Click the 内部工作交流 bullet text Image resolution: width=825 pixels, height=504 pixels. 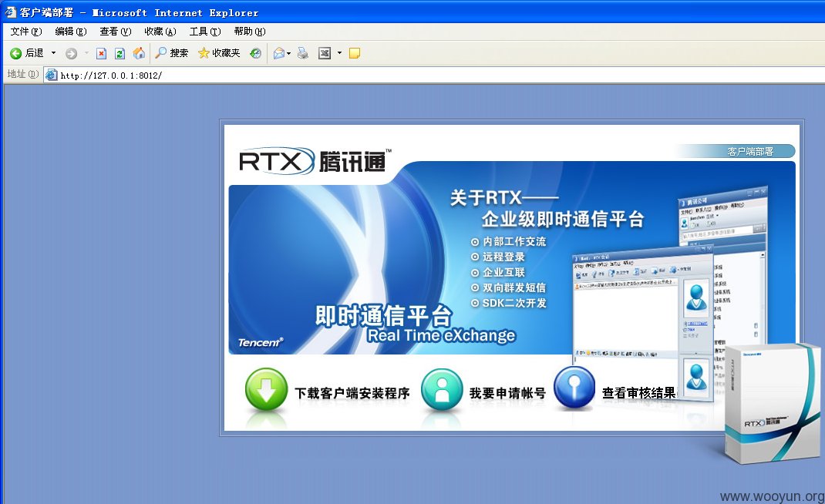(514, 241)
